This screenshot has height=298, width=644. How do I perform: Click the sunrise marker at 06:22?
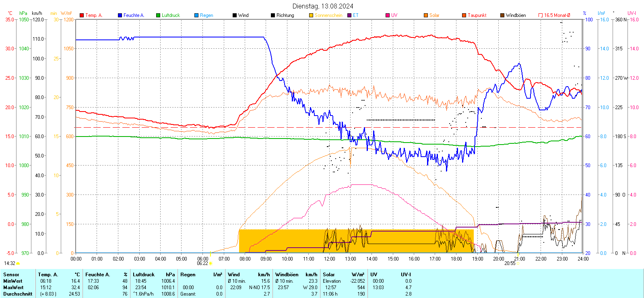click(211, 263)
